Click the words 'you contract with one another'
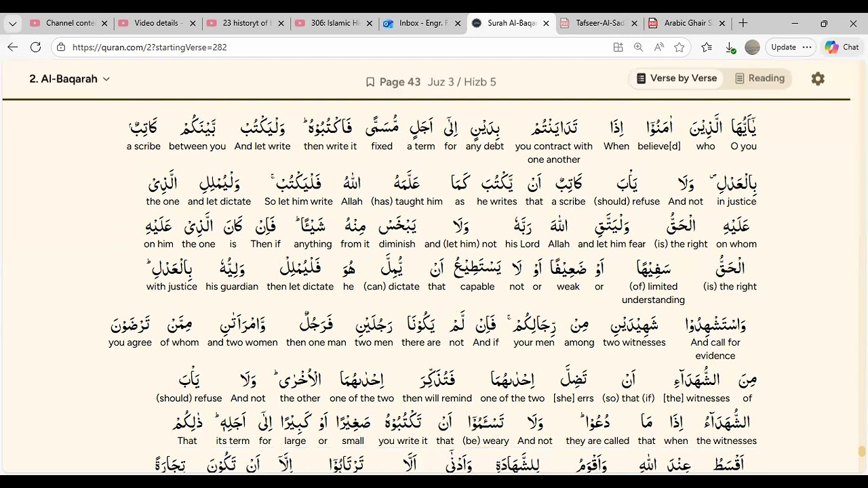868x488 pixels. pos(554,153)
